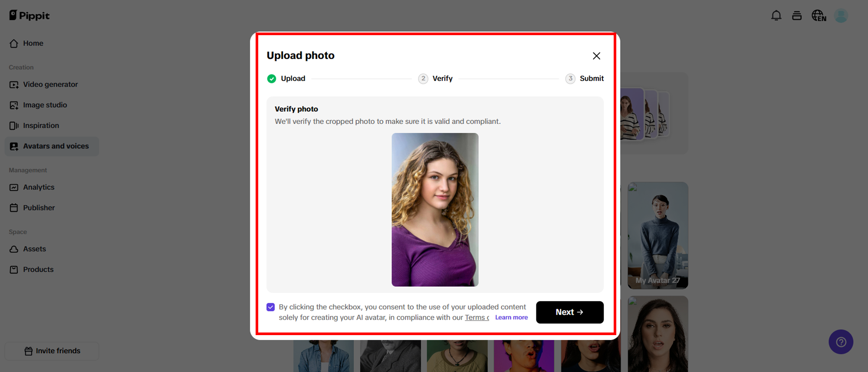This screenshot has height=372, width=868.
Task: Select Avatars and voices menu item
Action: [52, 146]
